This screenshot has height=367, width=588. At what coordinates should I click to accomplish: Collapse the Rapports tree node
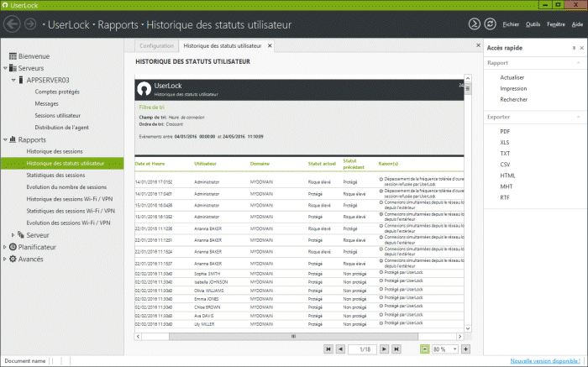coord(5,139)
